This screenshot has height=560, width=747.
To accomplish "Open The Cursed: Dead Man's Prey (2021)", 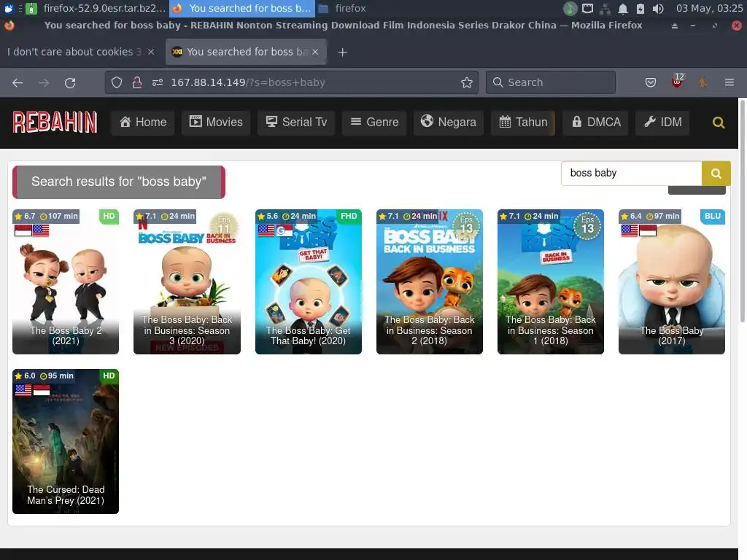I will pos(66,441).
